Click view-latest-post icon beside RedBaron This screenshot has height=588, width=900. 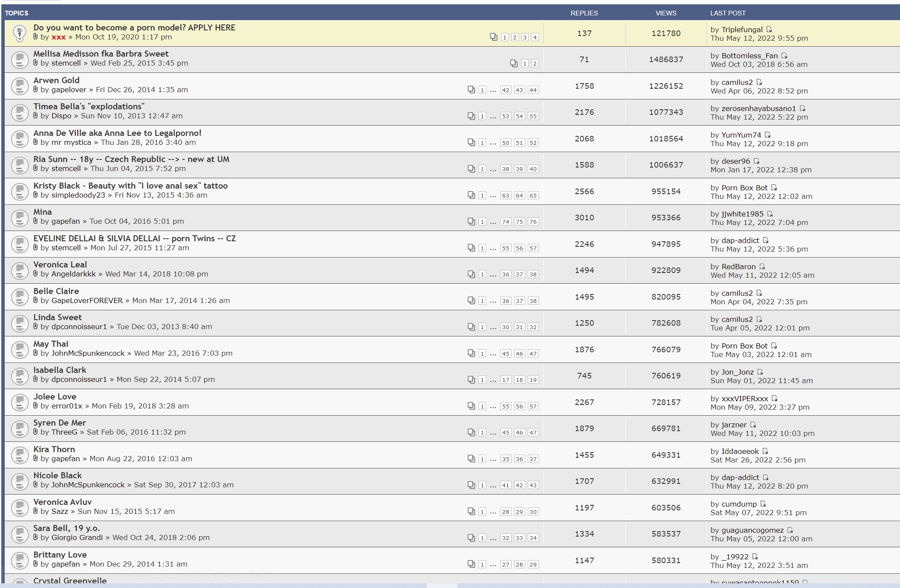(762, 267)
